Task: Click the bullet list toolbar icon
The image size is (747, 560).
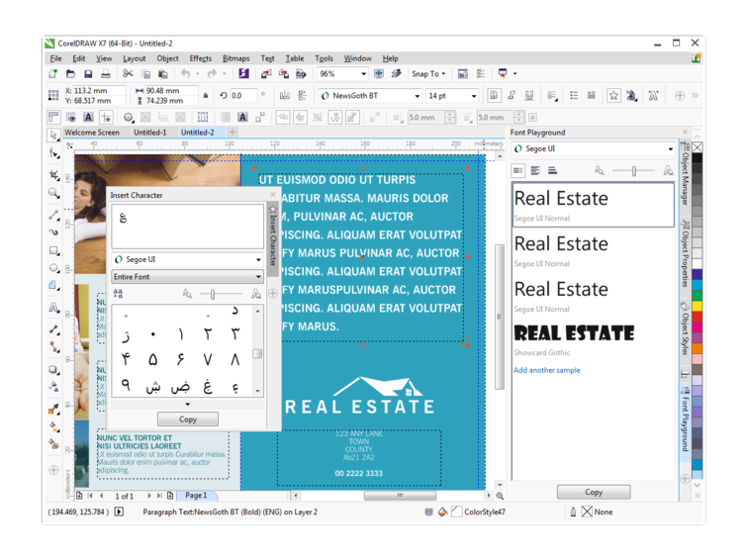Action: click(x=574, y=96)
